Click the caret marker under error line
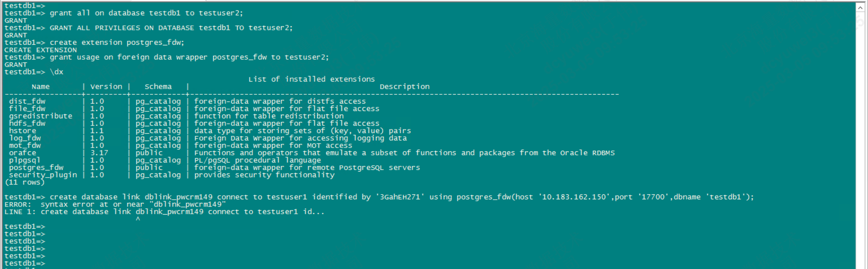868x269 pixels. coord(138,219)
